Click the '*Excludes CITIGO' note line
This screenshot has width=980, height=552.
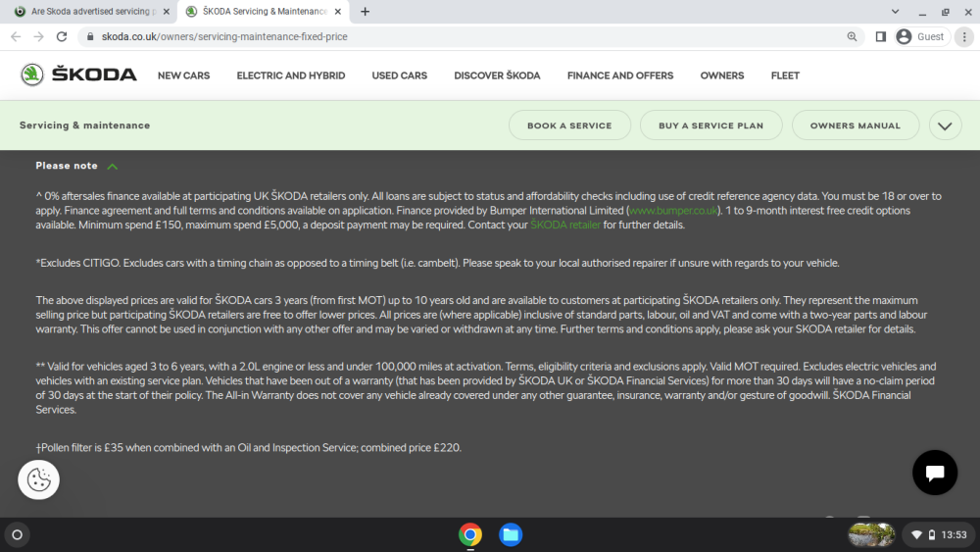pyautogui.click(x=437, y=263)
